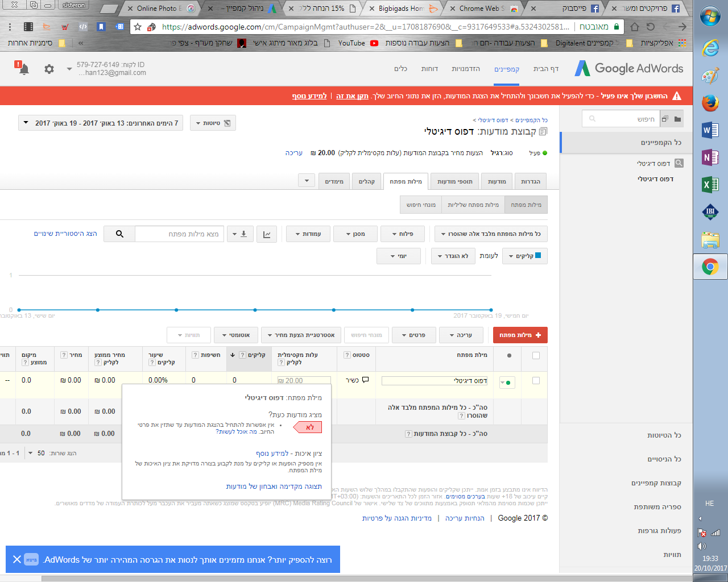
Task: Click the download report icon button
Action: (x=241, y=234)
